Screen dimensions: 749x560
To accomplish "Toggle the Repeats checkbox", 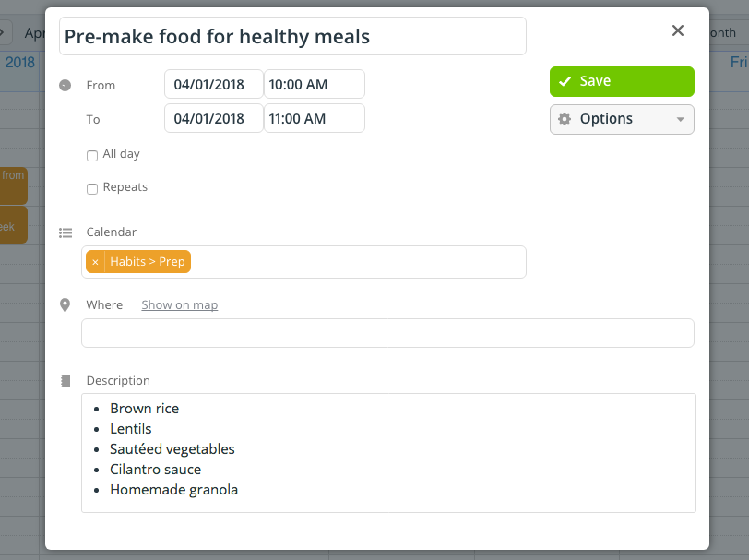I will 92,189.
